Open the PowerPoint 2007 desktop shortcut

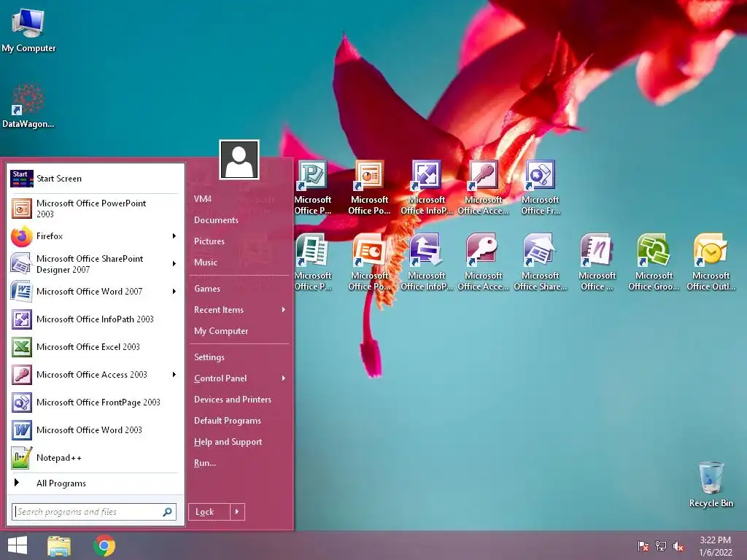369,262
